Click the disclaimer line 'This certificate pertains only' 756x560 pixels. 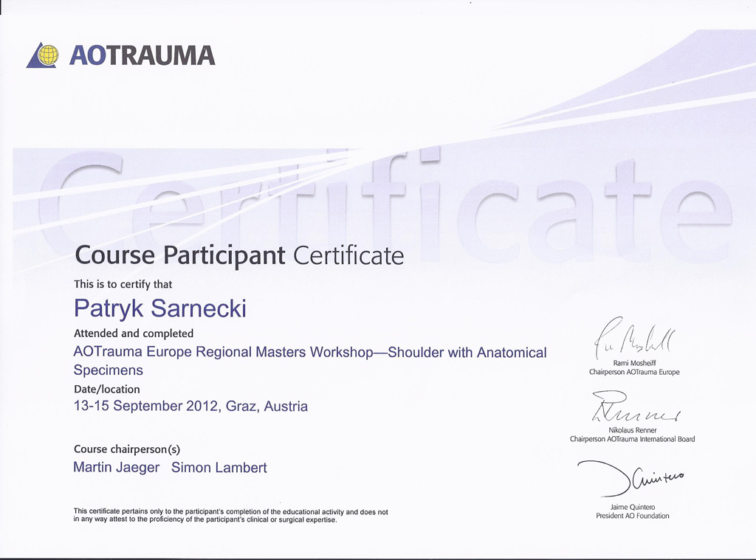230,512
